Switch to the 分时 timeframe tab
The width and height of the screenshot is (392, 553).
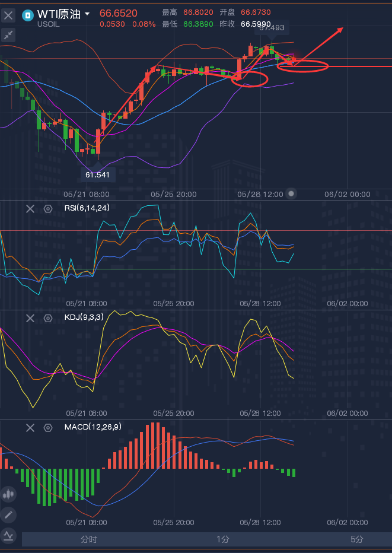click(89, 539)
